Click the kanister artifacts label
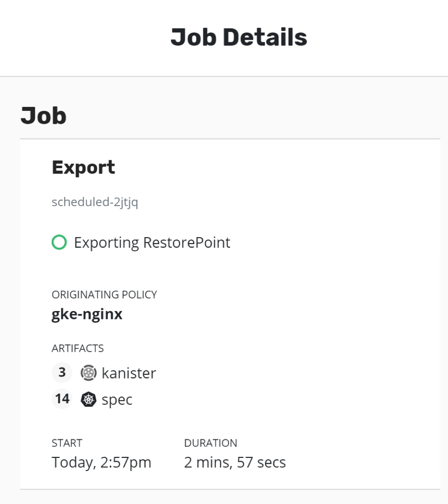Image resolution: width=448 pixels, height=504 pixels. (129, 373)
